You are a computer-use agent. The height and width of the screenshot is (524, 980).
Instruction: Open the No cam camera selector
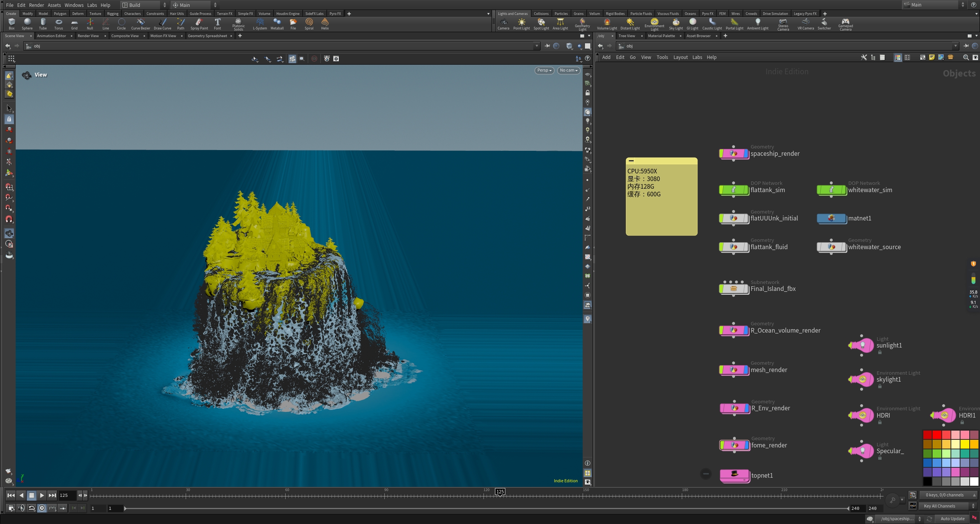click(568, 70)
